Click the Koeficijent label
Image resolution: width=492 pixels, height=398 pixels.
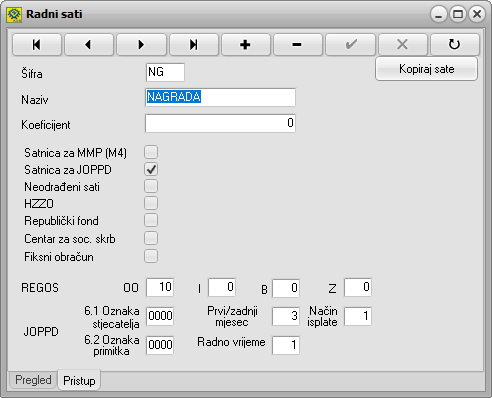pos(46,125)
